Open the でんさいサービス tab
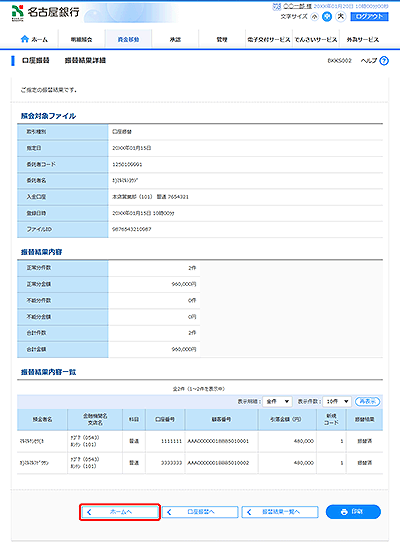Screen dimensions: 400x556 [316, 39]
